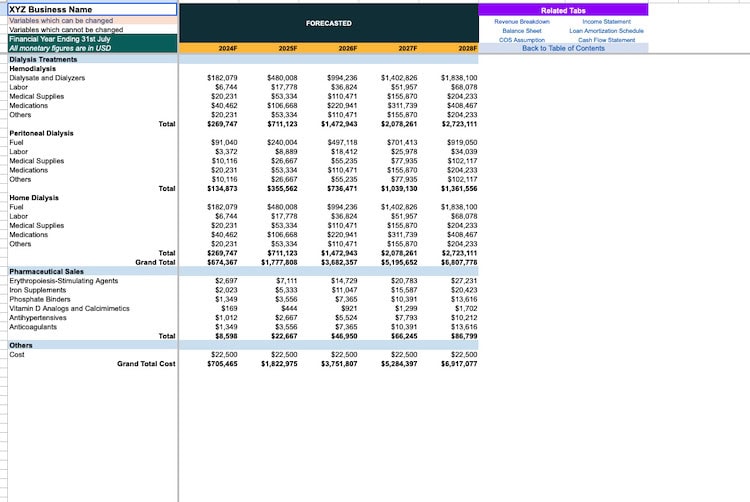The height and width of the screenshot is (502, 750).
Task: Select 'Variables which cannot be changed' cell
Action: [x=92, y=30]
